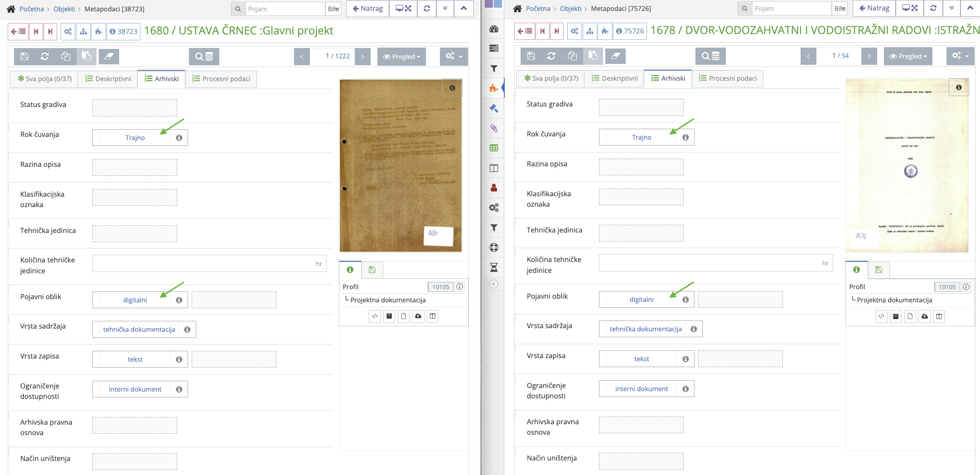Click the puzzle piece button beside ID 75726
980x475 pixels.
tap(605, 31)
